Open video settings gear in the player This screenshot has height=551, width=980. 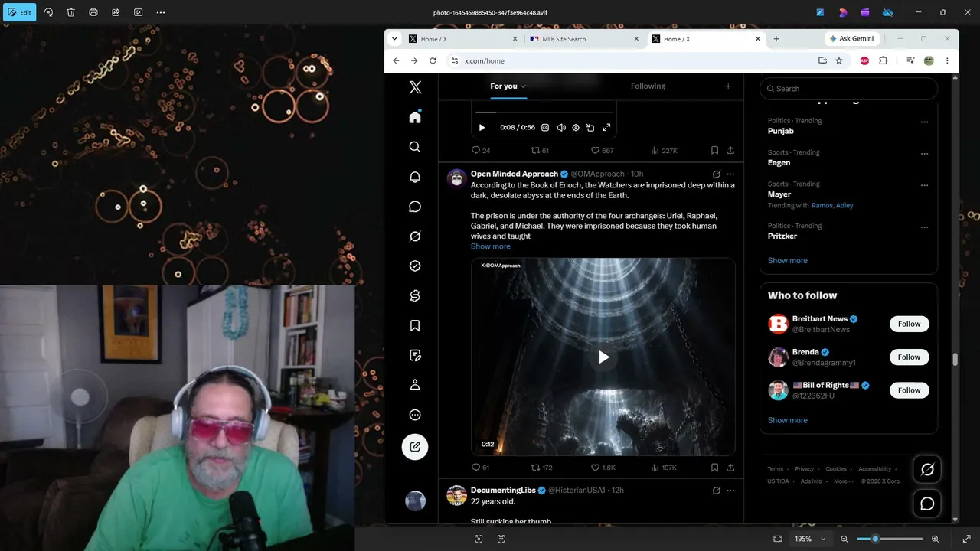[576, 128]
